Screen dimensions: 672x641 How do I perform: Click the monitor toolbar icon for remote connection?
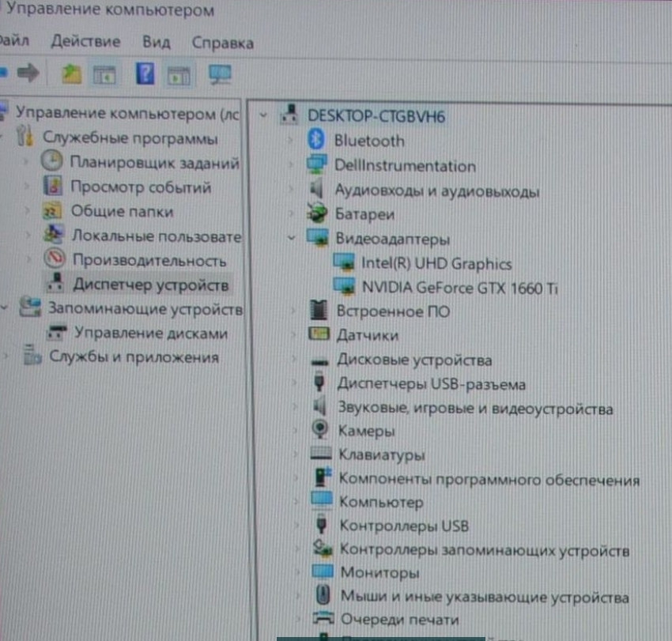click(219, 74)
